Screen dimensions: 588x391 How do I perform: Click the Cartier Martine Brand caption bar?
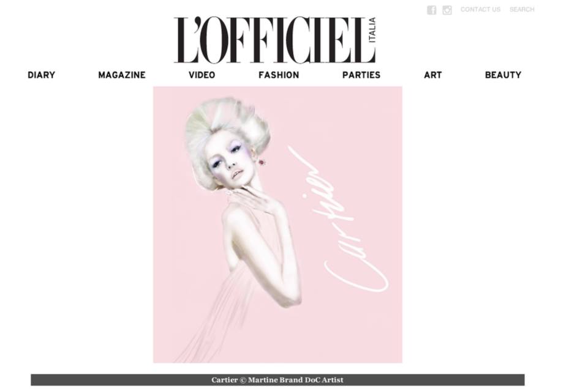pyautogui.click(x=277, y=380)
